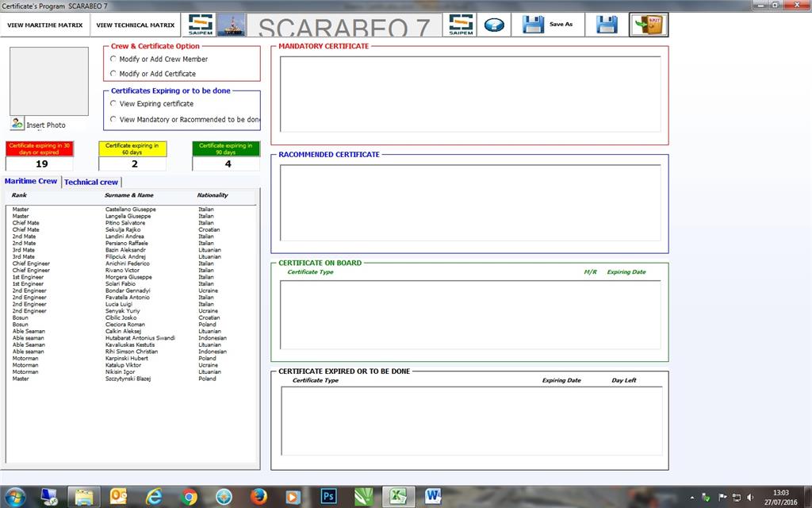Click inside the Certificate On Board list box
Viewport: 812px width, 508px height.
470,314
